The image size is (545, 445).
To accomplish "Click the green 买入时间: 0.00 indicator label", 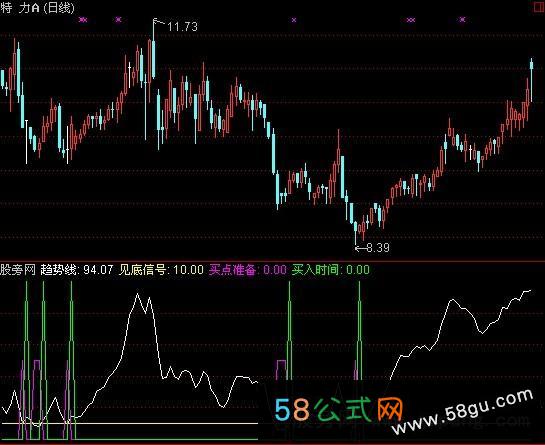I will [x=331, y=270].
